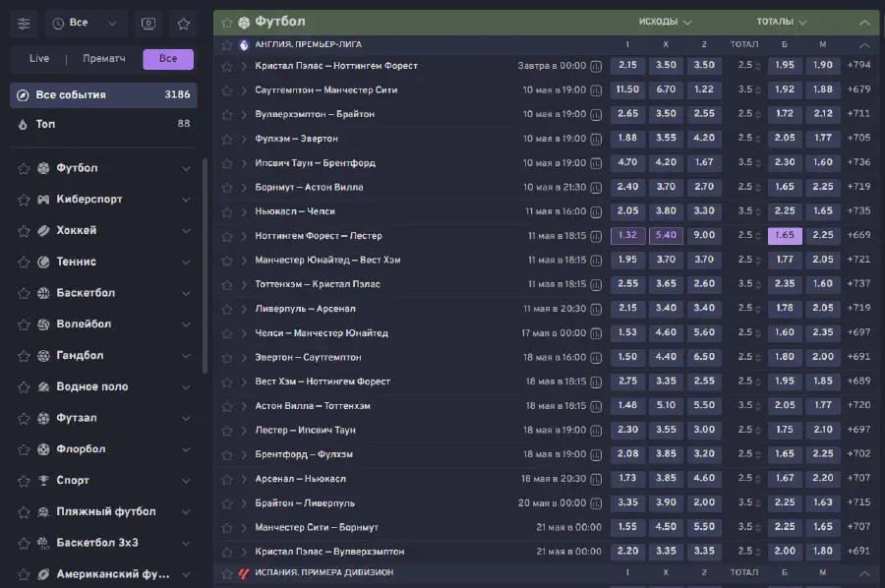The width and height of the screenshot is (885, 588).
Task: Select the purple Все tab
Action: click(168, 59)
